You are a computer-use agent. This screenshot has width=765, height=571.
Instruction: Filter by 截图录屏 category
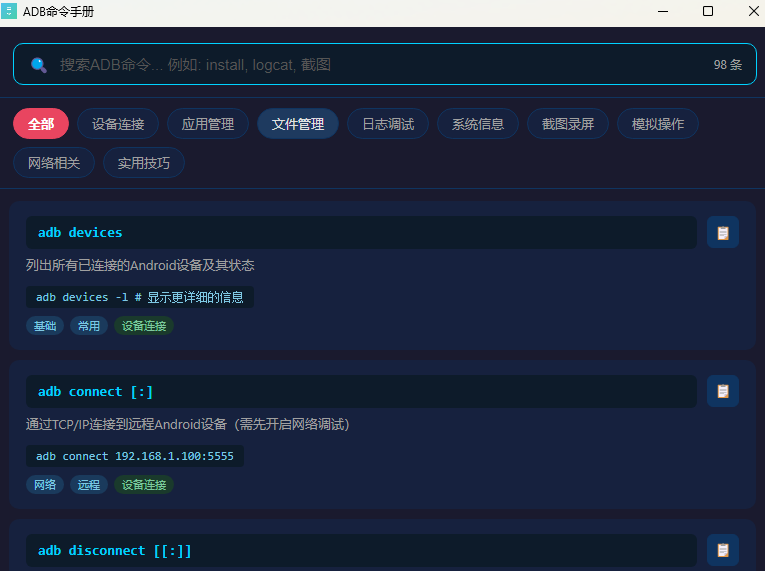click(x=568, y=124)
